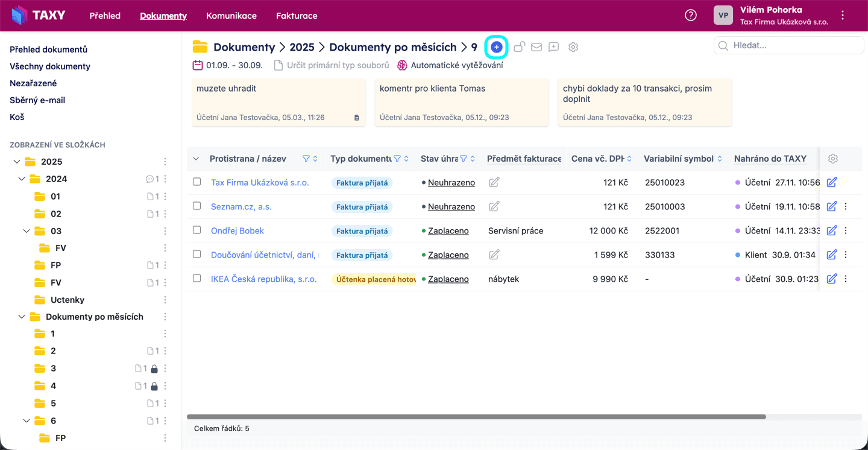Click Neuhrazeno status for Seznam.cz row
This screenshot has height=450, width=868.
tap(451, 206)
